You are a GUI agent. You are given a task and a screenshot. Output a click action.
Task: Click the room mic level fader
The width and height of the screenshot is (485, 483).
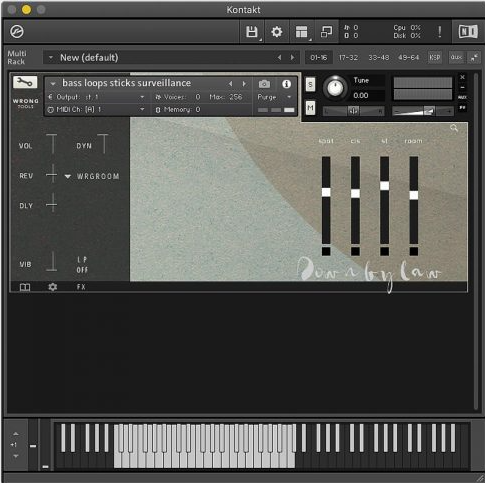pos(414,195)
